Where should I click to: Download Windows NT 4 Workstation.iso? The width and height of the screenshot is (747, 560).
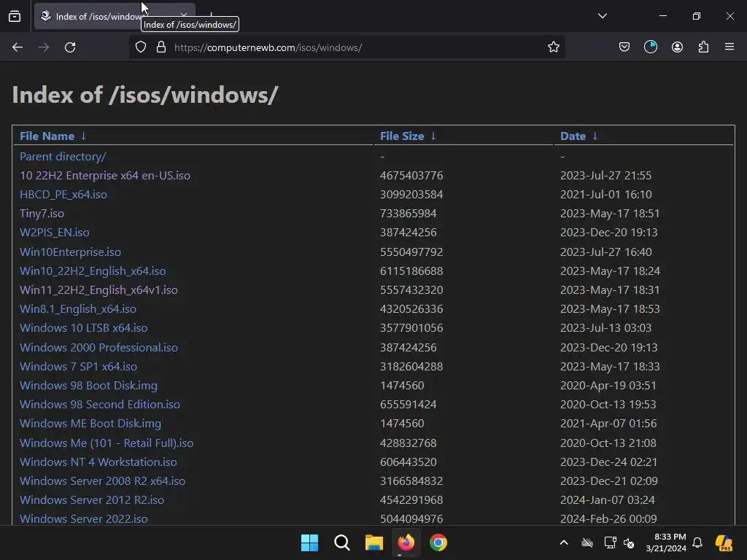pos(98,462)
